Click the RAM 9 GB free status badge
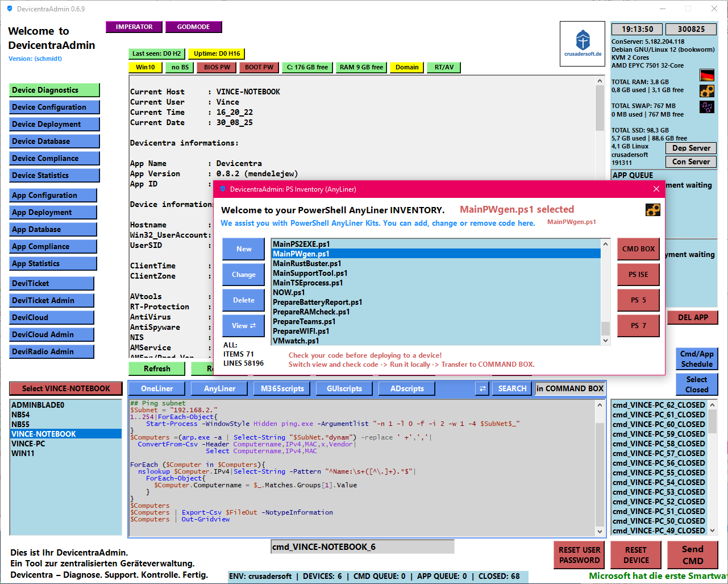Image resolution: width=728 pixels, height=584 pixels. pos(361,67)
